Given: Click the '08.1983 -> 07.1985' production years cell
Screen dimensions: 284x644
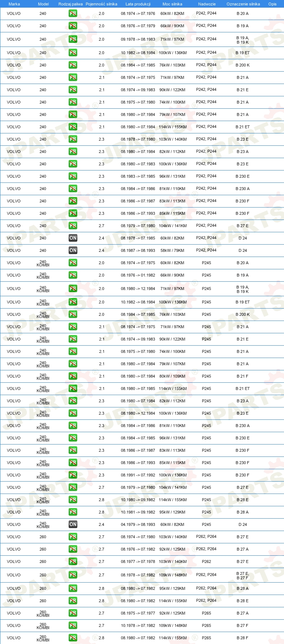Looking at the screenshot, I should coord(138,176).
